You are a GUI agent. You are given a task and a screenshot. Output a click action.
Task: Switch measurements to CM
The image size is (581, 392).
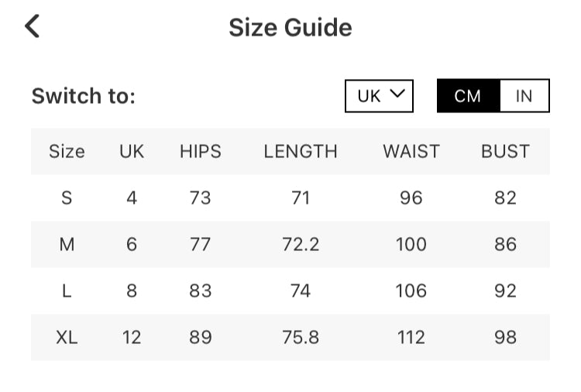click(x=468, y=96)
